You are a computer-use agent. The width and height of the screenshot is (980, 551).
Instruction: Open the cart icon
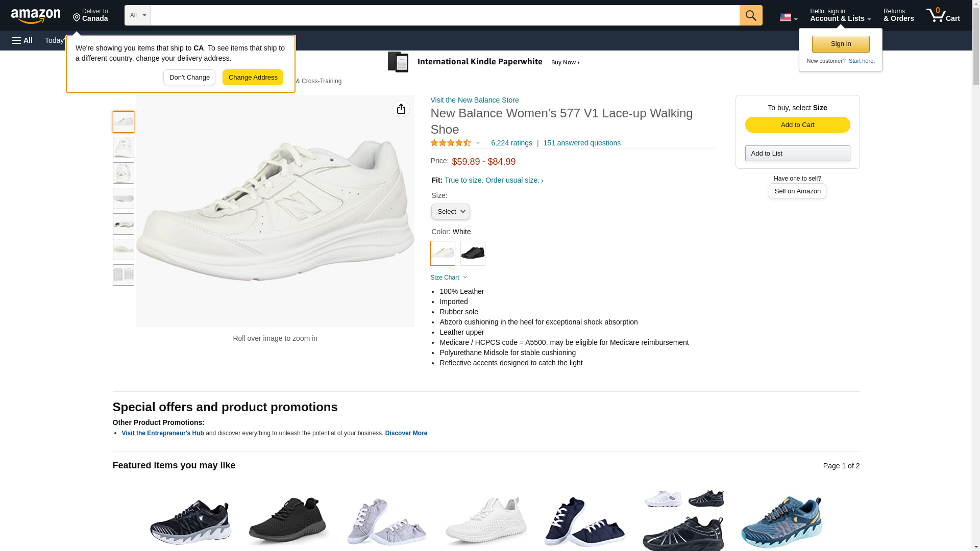[943, 15]
